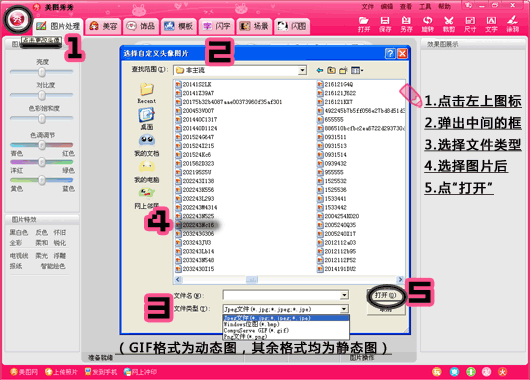Apply the 黑白色 image effect
This screenshot has height=380, width=530.
tap(19, 233)
